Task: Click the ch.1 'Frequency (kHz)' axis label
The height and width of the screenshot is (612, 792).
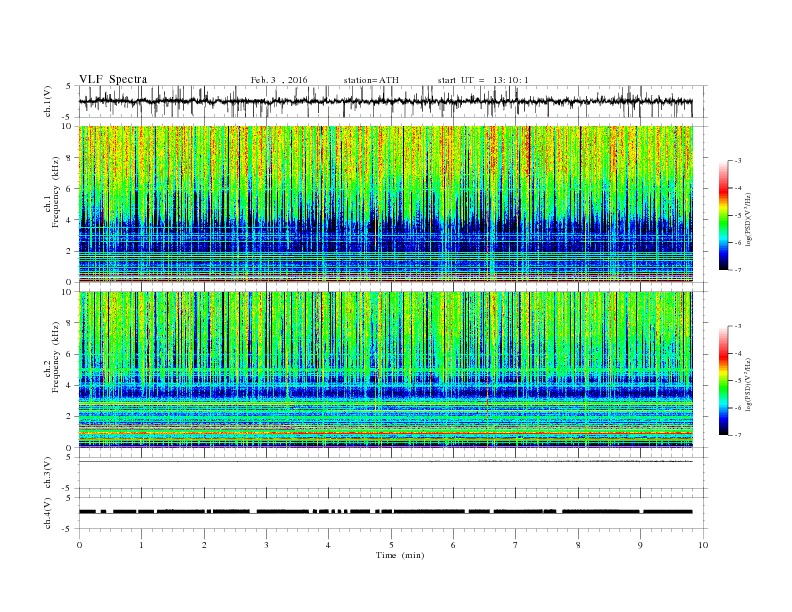Action: click(x=55, y=192)
